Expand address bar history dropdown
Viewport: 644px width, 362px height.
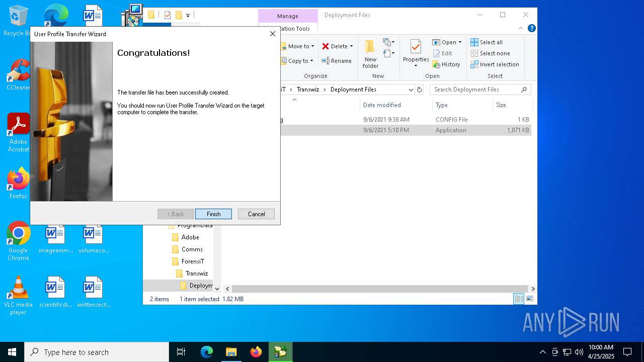click(x=411, y=89)
